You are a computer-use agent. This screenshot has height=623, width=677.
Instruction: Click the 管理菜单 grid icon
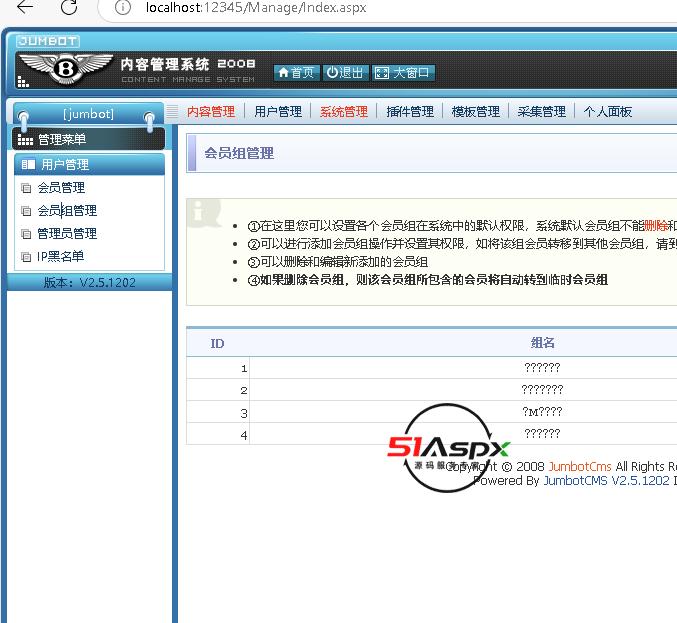click(x=25, y=140)
